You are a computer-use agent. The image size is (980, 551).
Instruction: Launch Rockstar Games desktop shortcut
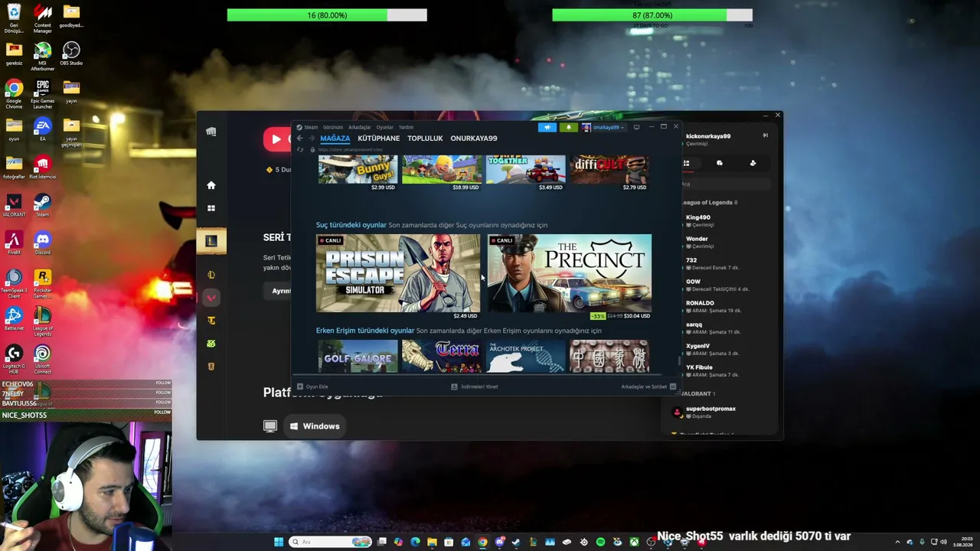point(43,283)
